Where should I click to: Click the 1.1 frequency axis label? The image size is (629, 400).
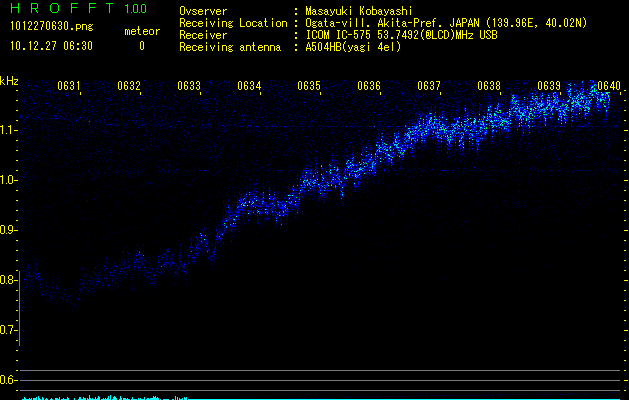8,130
